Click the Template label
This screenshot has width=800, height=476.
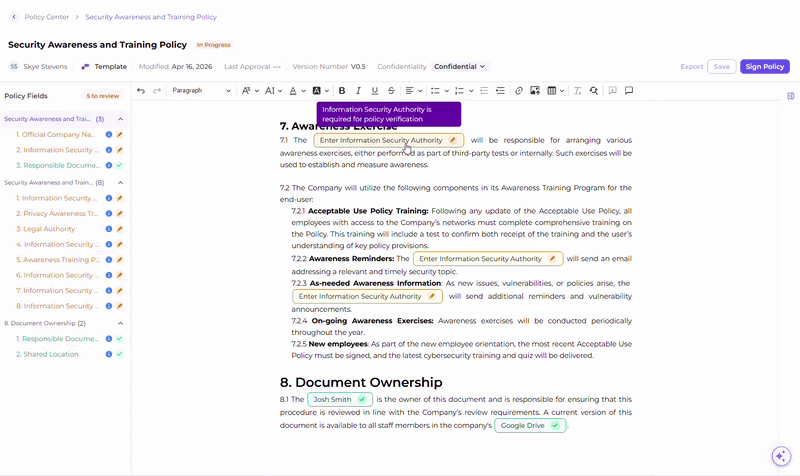click(111, 67)
